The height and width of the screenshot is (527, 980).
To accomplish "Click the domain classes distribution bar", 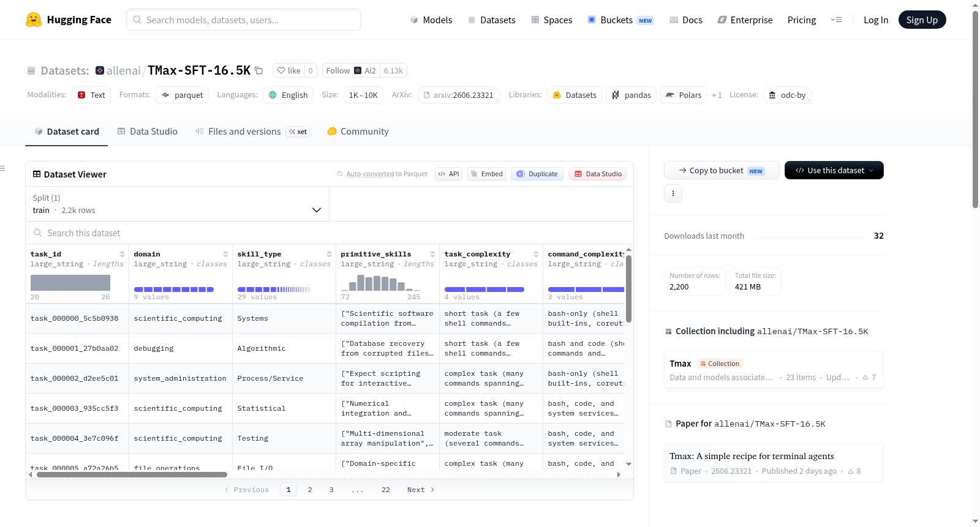I will [x=174, y=289].
